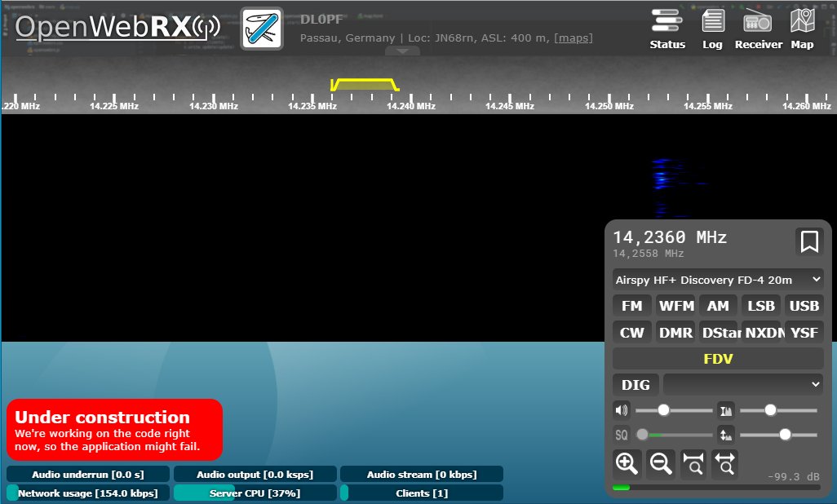
Task: Select USB demodulation mode
Action: 804,306
